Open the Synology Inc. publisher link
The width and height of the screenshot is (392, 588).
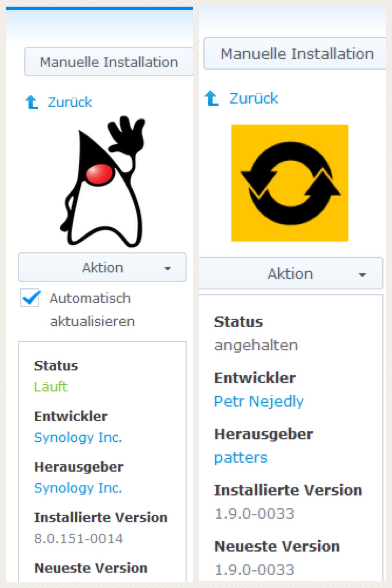(x=78, y=488)
